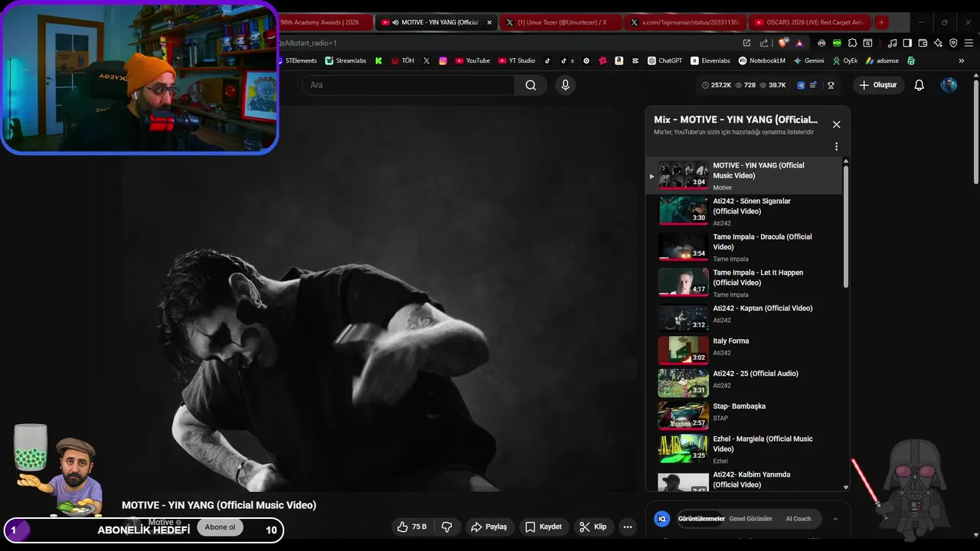Click the X bookmark icon in bookmarks bar
Viewport: 980px width, 551px height.
426,60
